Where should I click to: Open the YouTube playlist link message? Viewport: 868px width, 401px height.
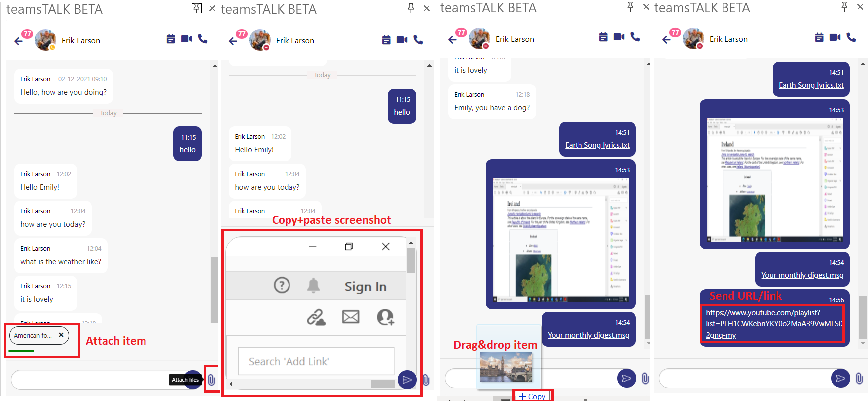coord(771,324)
